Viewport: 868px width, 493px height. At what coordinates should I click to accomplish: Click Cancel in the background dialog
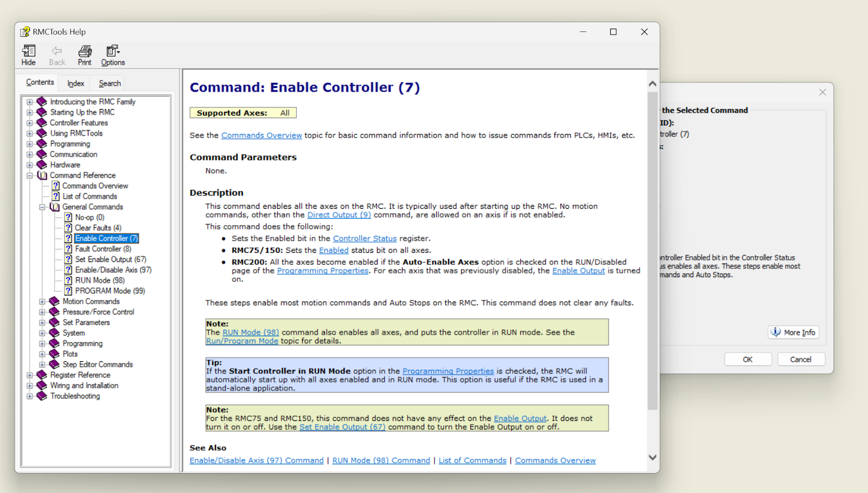point(801,360)
